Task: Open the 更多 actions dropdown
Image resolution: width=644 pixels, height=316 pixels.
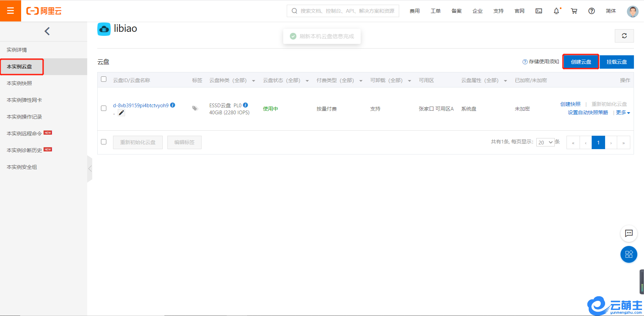Action: tap(623, 113)
